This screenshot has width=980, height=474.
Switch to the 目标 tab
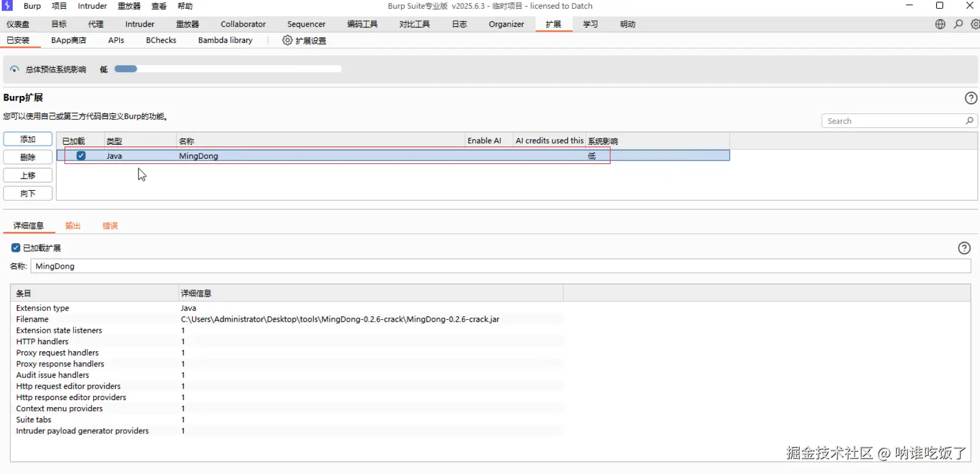[59, 24]
